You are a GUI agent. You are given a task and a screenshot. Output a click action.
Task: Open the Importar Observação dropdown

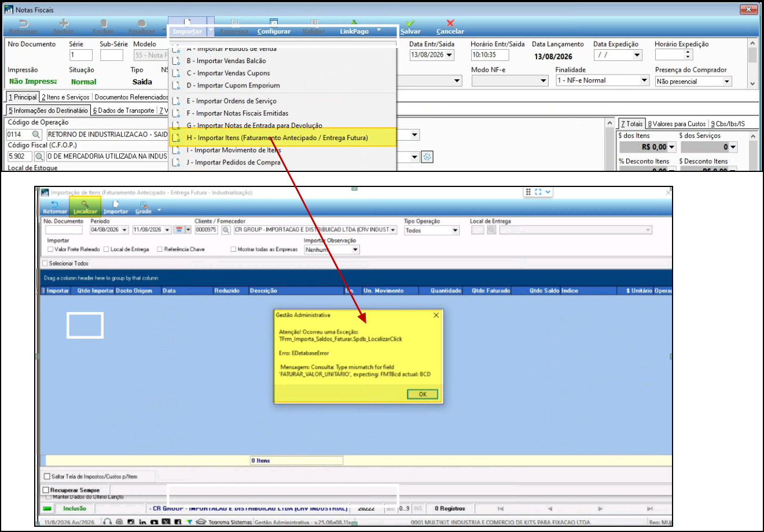(x=355, y=250)
